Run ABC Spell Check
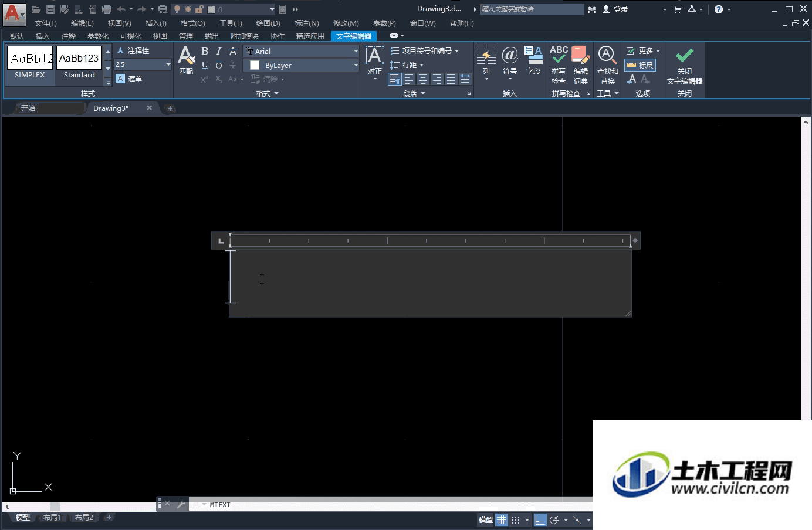 559,65
